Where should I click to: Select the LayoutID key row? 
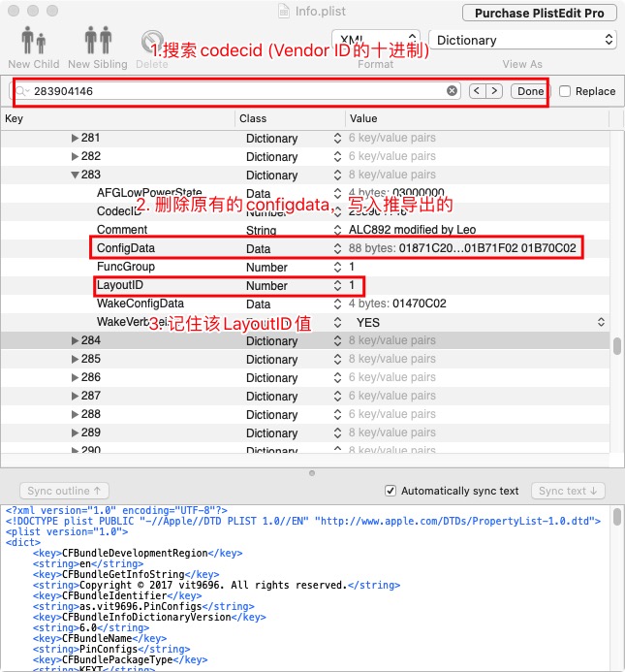tap(120, 285)
